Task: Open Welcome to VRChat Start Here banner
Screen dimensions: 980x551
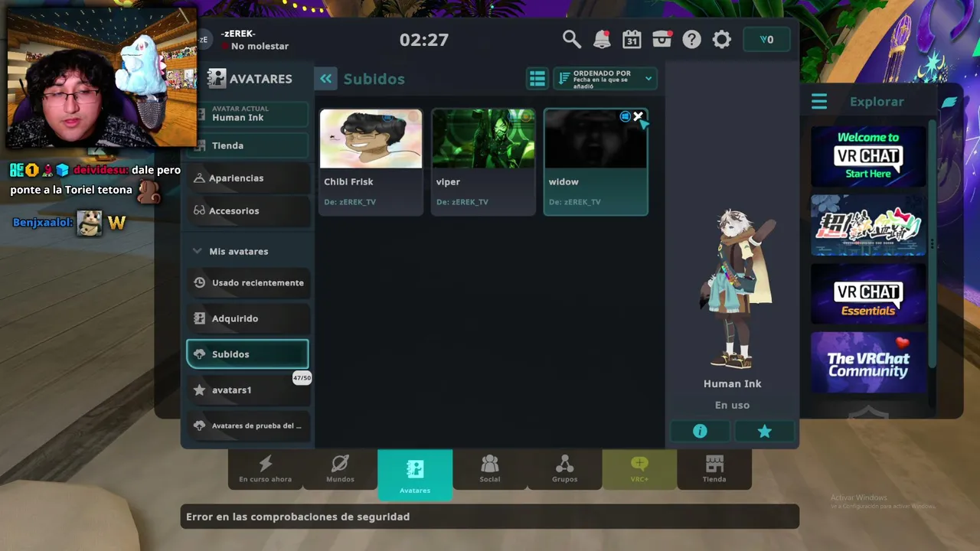Action: coord(868,156)
